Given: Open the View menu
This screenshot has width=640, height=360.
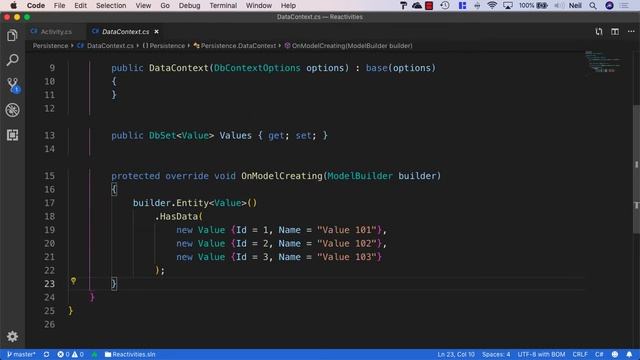Looking at the screenshot, I should [x=143, y=5].
